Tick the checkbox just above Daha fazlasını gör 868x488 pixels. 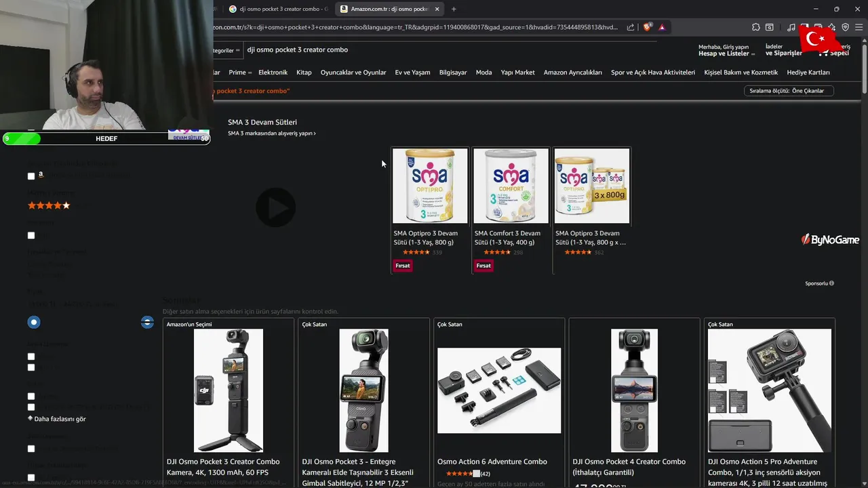31,407
